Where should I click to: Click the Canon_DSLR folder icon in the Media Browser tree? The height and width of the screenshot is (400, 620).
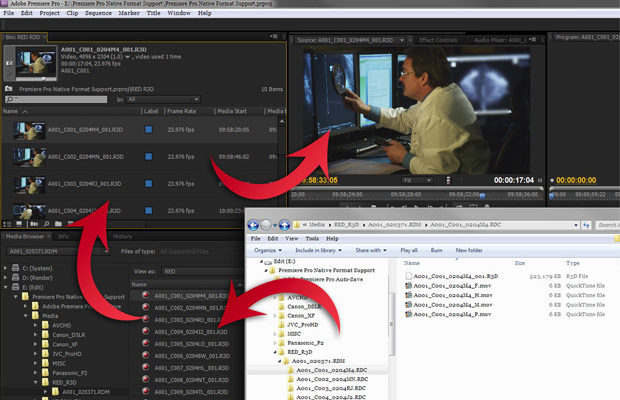(x=45, y=334)
